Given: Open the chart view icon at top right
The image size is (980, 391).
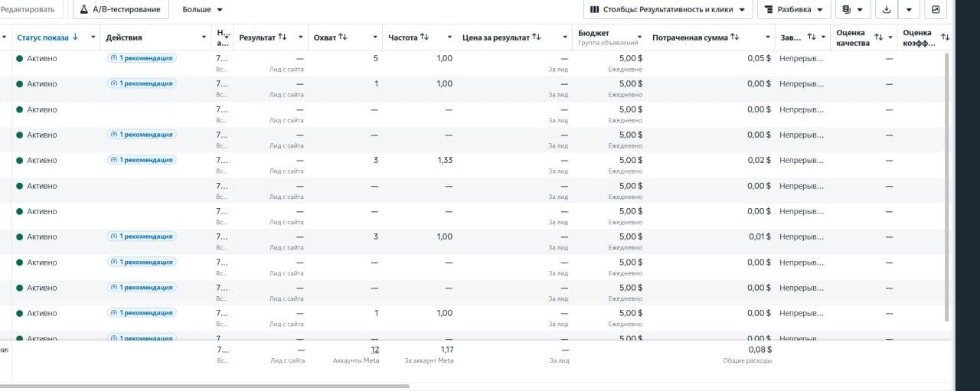Looking at the screenshot, I should pyautogui.click(x=935, y=9).
